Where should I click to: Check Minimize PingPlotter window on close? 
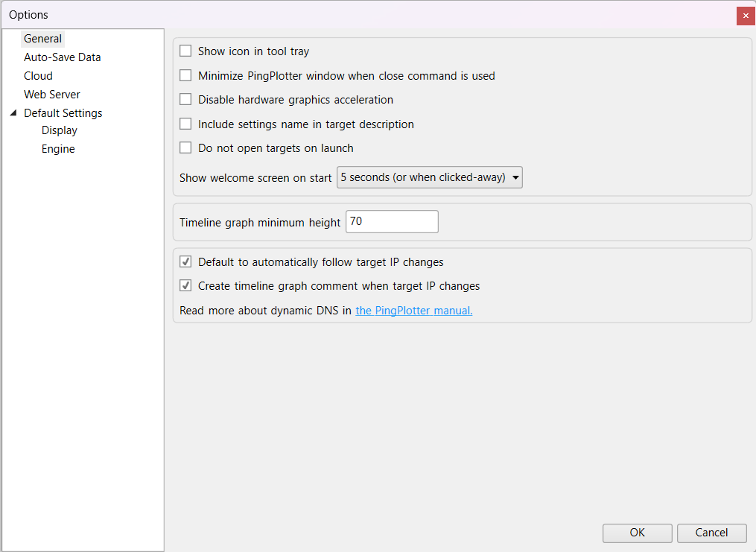point(186,76)
